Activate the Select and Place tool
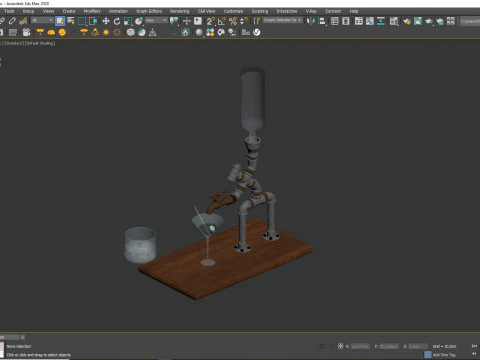480x360 pixels. point(139,21)
